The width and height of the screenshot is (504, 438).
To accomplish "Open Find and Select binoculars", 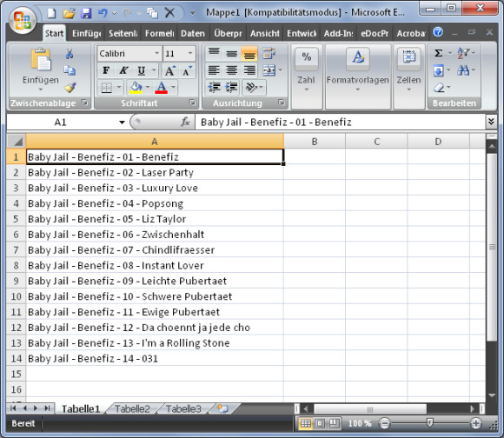I will pyautogui.click(x=463, y=70).
